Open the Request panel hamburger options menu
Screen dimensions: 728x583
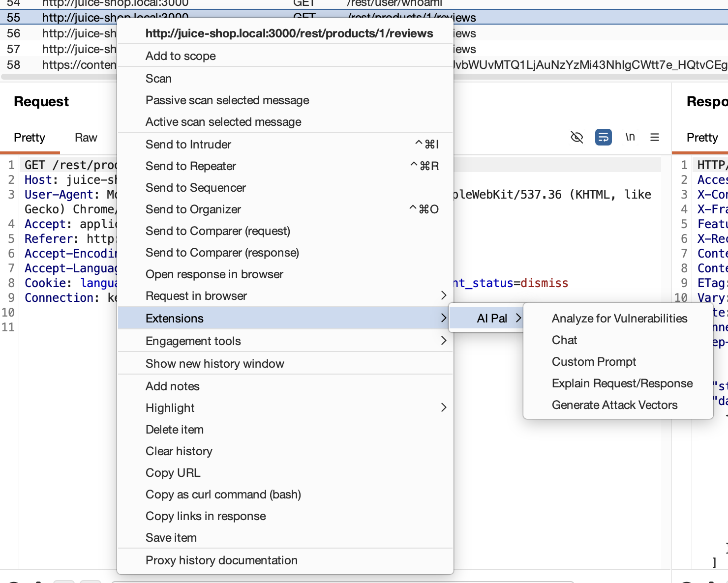click(x=654, y=137)
